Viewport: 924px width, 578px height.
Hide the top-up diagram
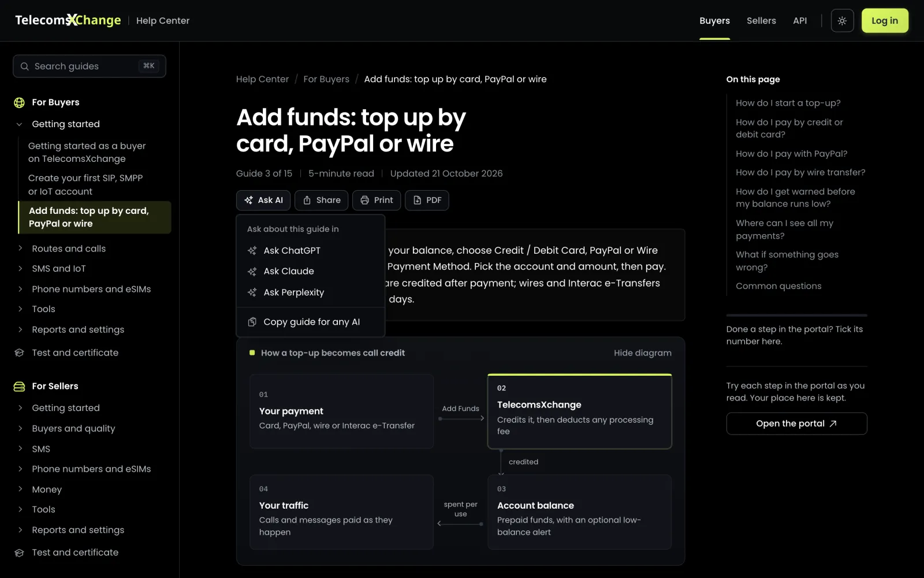point(643,353)
